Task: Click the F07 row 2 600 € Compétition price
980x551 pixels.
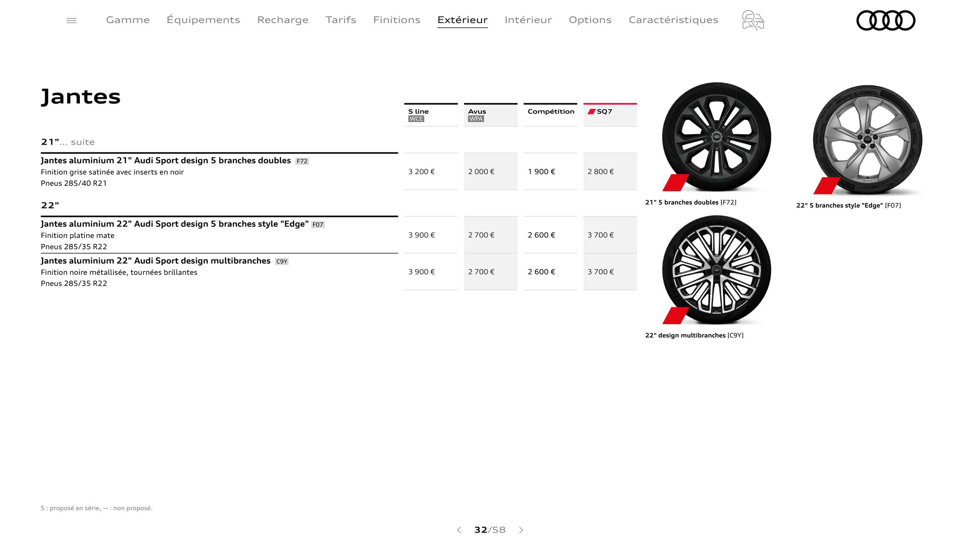Action: (541, 235)
